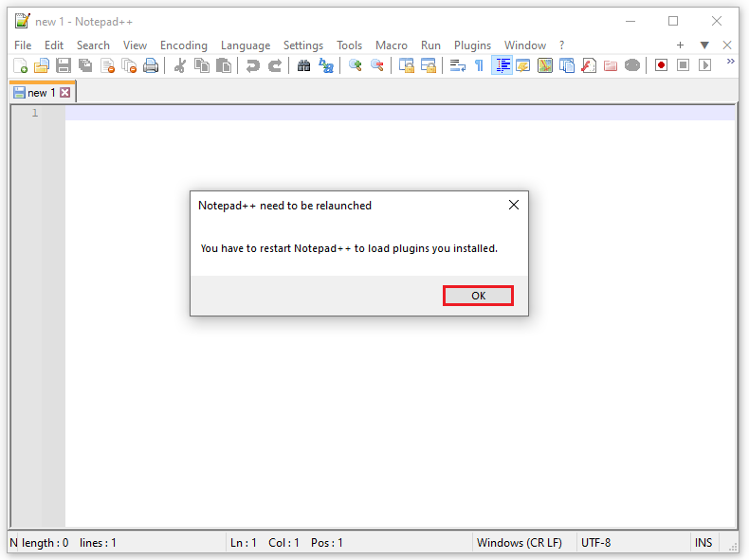Viewport: 749px width, 560px height.
Task: Click the Paste clipboard icon
Action: 224,65
